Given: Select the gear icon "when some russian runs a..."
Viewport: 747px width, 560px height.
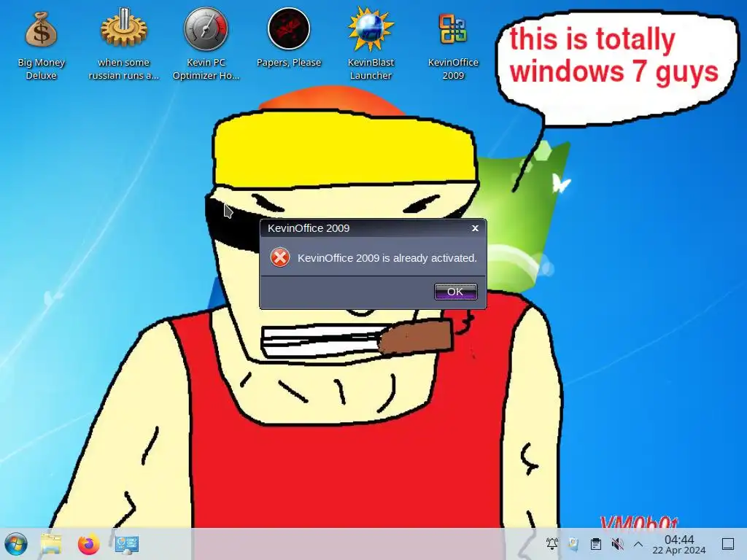Looking at the screenshot, I should click(x=123, y=28).
